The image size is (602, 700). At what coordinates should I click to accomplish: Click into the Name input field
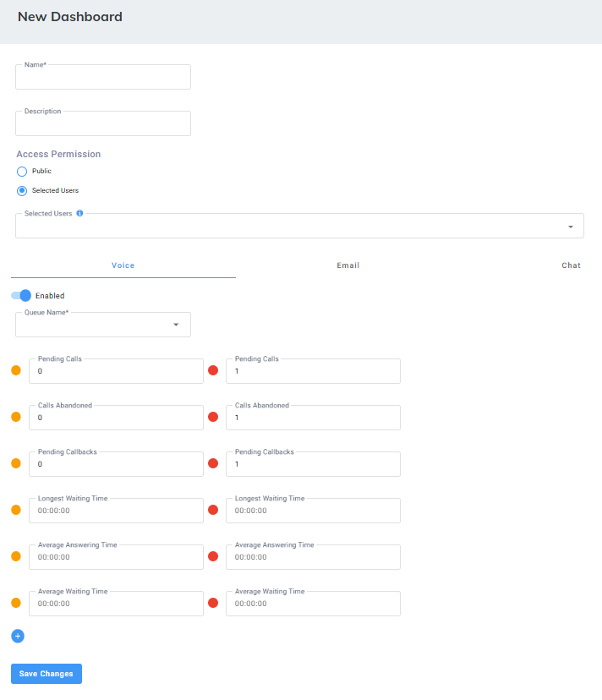[x=103, y=78]
